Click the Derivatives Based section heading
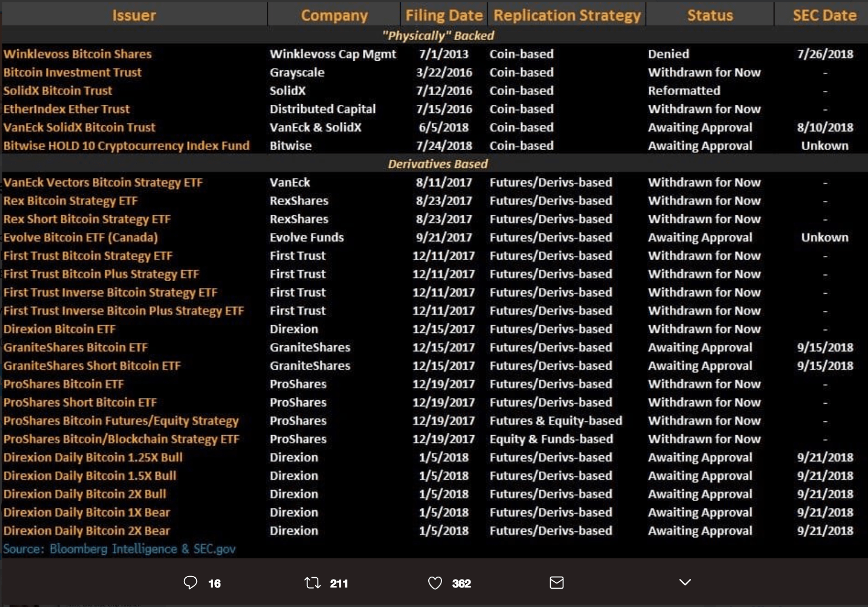The height and width of the screenshot is (607, 868). click(438, 164)
